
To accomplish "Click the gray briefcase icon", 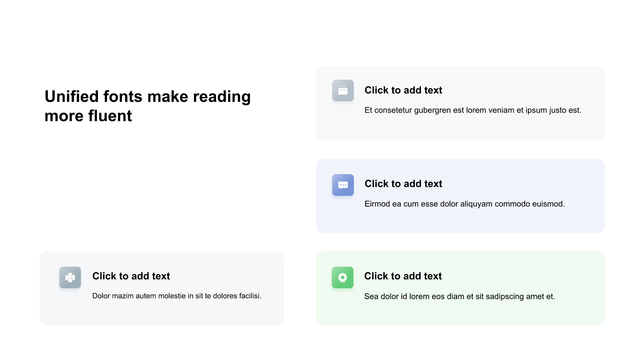I will (x=343, y=90).
